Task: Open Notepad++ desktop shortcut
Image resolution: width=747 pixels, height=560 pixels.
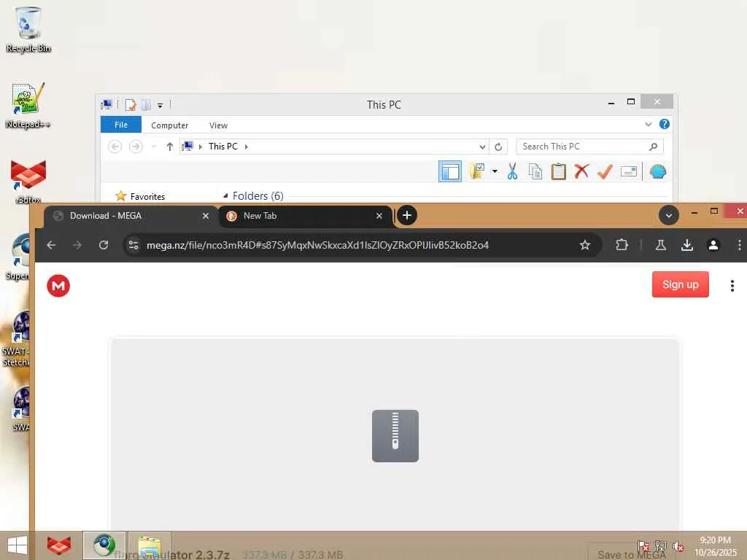Action: coord(28,106)
